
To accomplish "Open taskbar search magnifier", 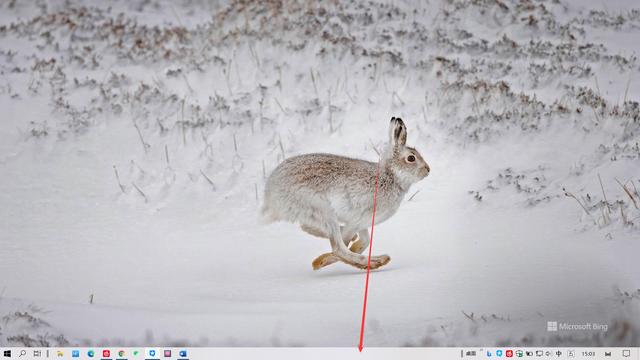I will (22, 353).
